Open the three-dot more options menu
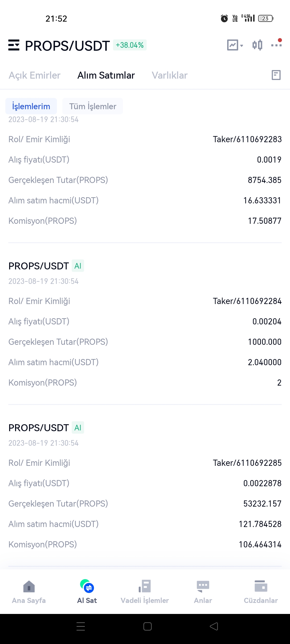The width and height of the screenshot is (290, 644). pyautogui.click(x=276, y=44)
